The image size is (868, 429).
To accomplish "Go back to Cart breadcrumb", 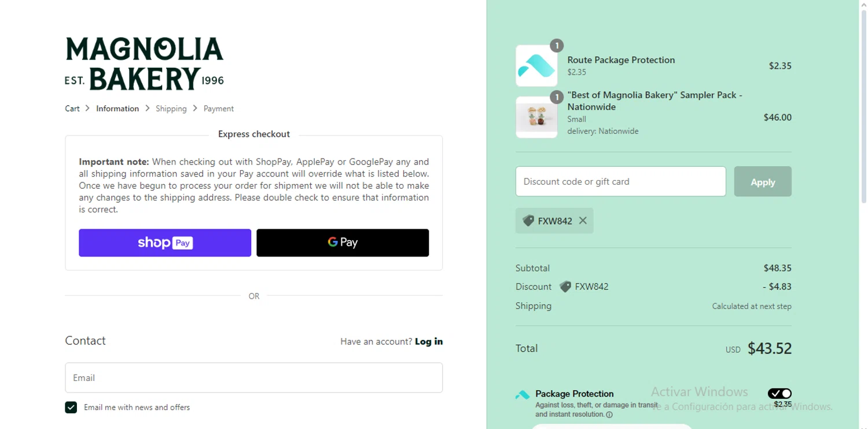I will (x=72, y=108).
